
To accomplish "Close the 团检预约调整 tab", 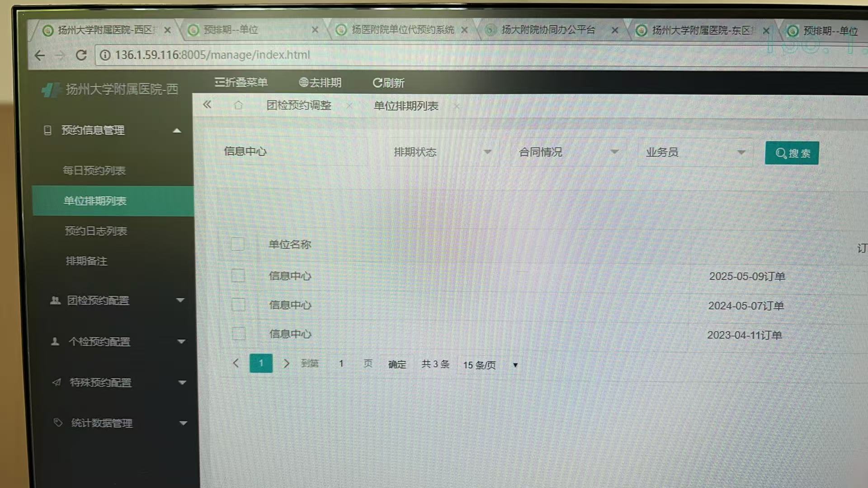I will click(x=349, y=106).
